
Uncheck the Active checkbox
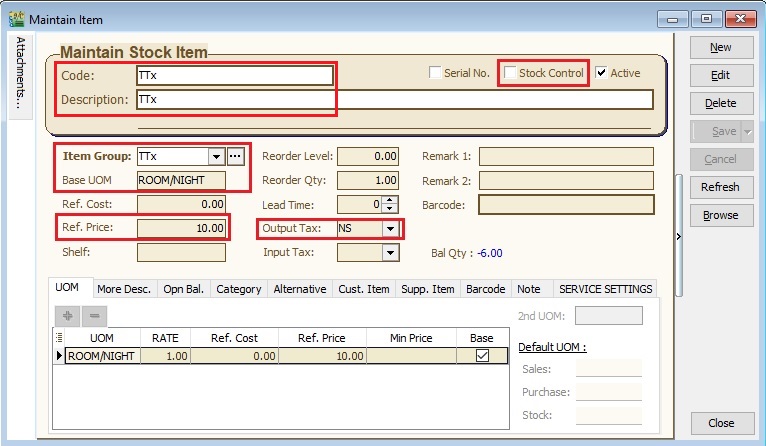click(601, 73)
